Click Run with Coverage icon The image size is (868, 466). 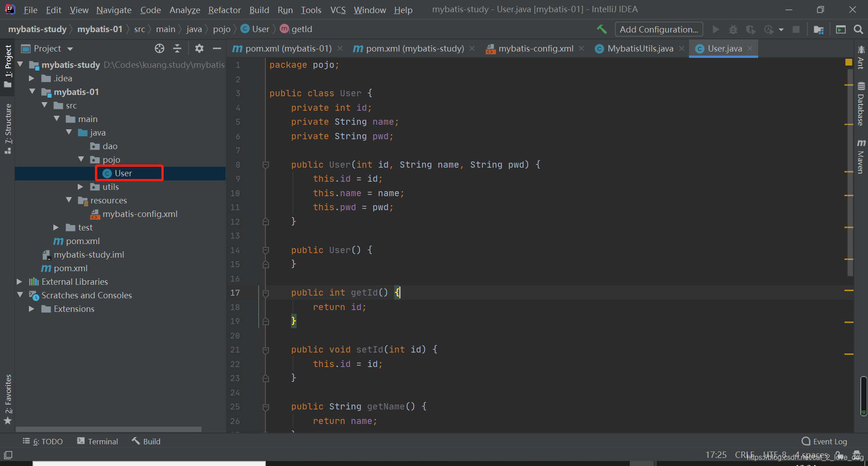(x=751, y=29)
